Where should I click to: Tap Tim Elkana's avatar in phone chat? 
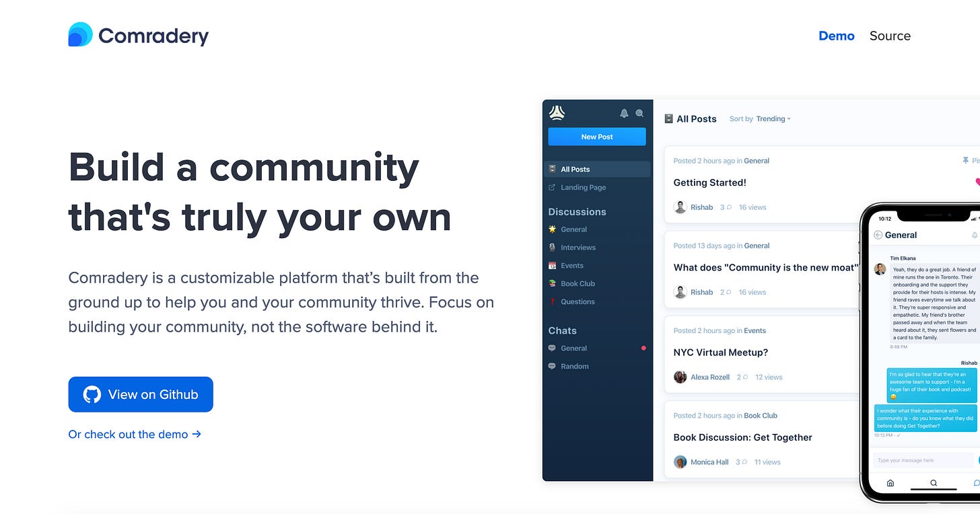tap(880, 269)
